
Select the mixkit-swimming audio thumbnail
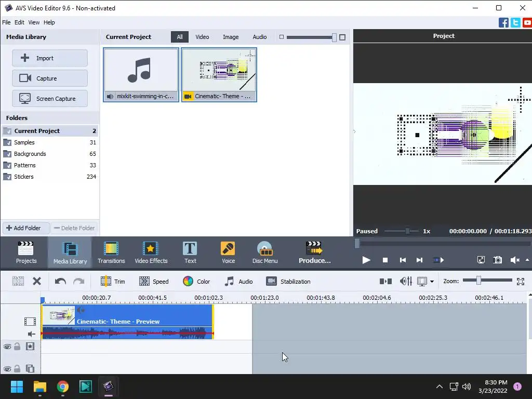[x=141, y=75]
